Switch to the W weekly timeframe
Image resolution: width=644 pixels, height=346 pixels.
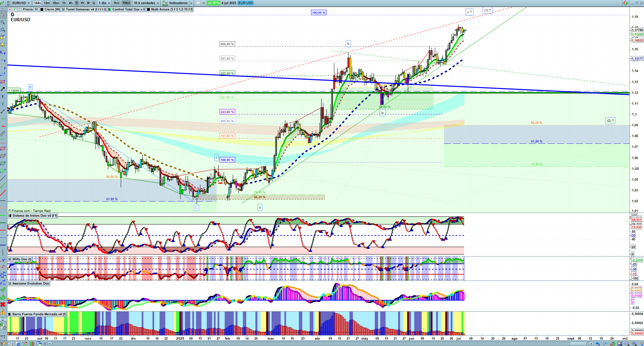click(82, 3)
